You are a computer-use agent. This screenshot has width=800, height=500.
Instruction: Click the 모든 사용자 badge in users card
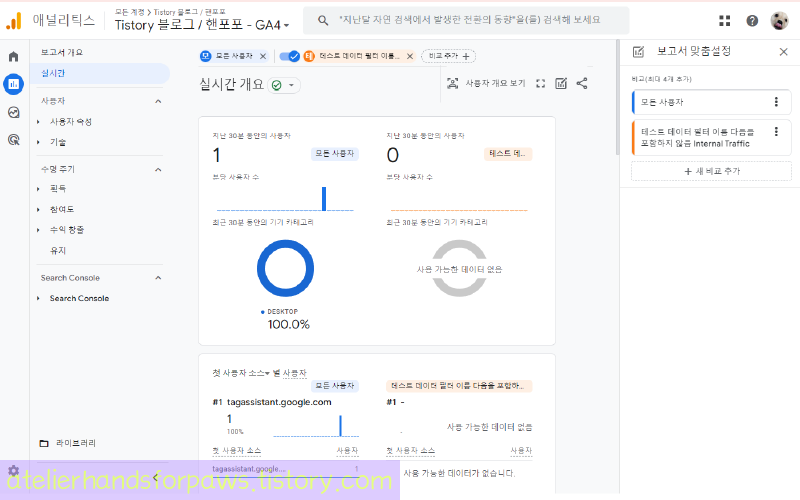click(335, 154)
